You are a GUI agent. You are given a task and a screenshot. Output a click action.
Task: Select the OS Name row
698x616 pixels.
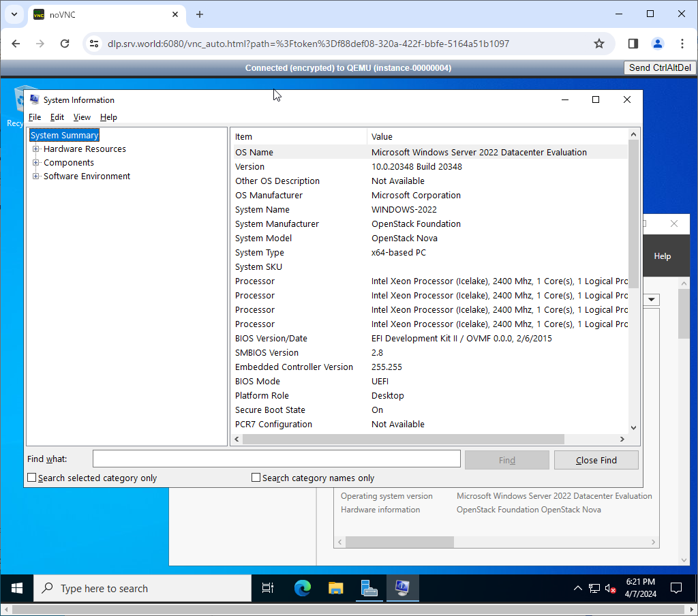click(431, 152)
